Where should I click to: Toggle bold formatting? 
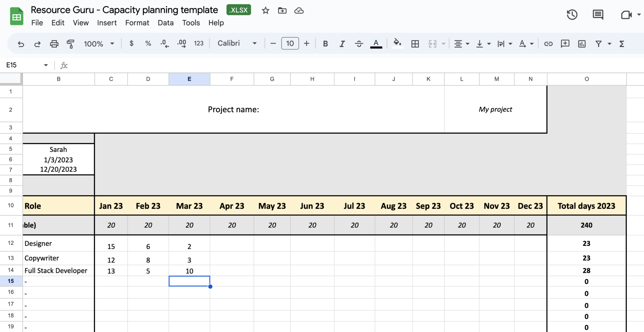(325, 44)
